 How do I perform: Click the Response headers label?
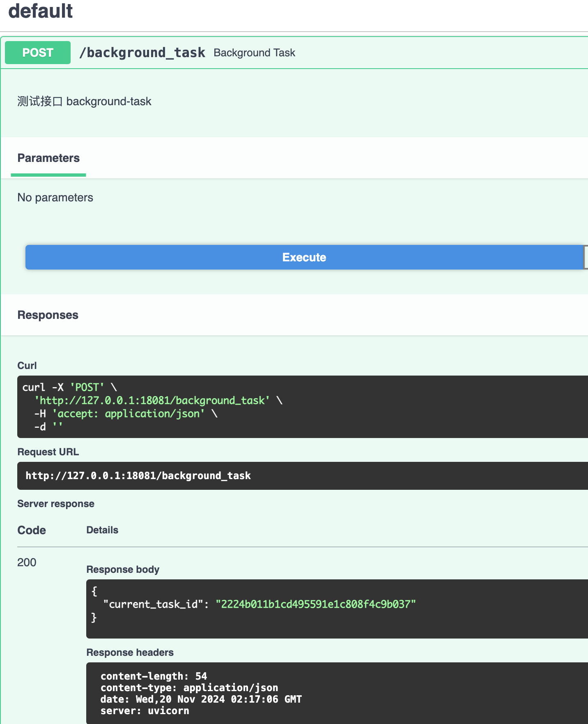coord(130,653)
